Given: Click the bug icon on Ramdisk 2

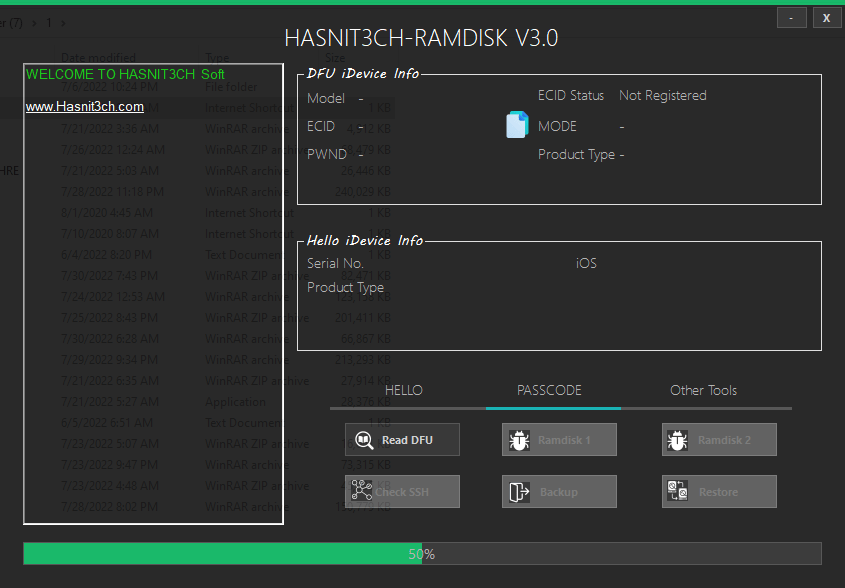Looking at the screenshot, I should (x=678, y=439).
